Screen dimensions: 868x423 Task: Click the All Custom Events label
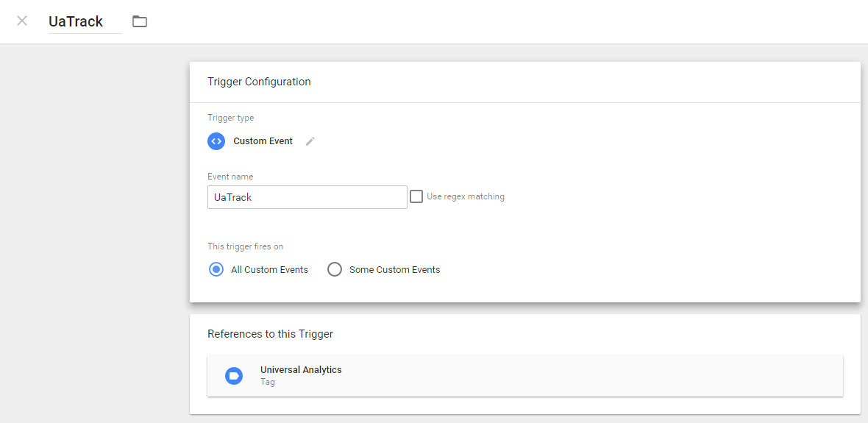(269, 270)
